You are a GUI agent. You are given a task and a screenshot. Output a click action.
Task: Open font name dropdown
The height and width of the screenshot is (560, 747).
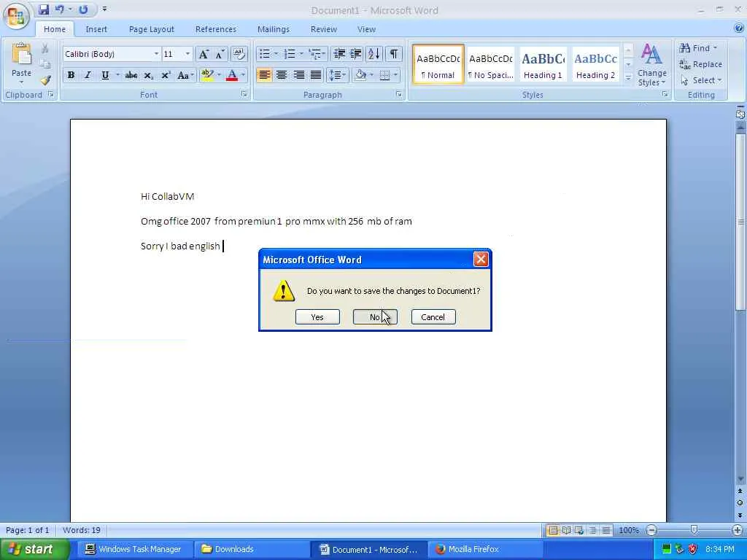(156, 54)
